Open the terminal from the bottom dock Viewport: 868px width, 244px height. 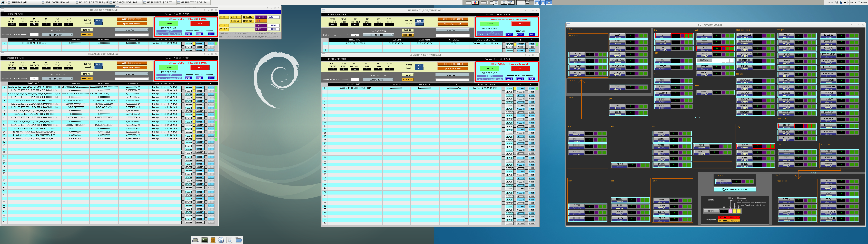point(204,240)
